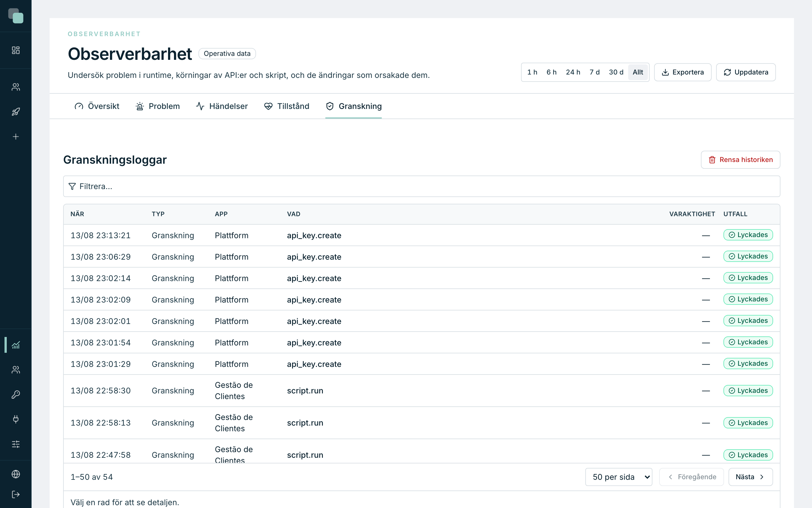Image resolution: width=812 pixels, height=508 pixels.
Task: Click api_key.create in the 23:06:29 row
Action: 314,257
